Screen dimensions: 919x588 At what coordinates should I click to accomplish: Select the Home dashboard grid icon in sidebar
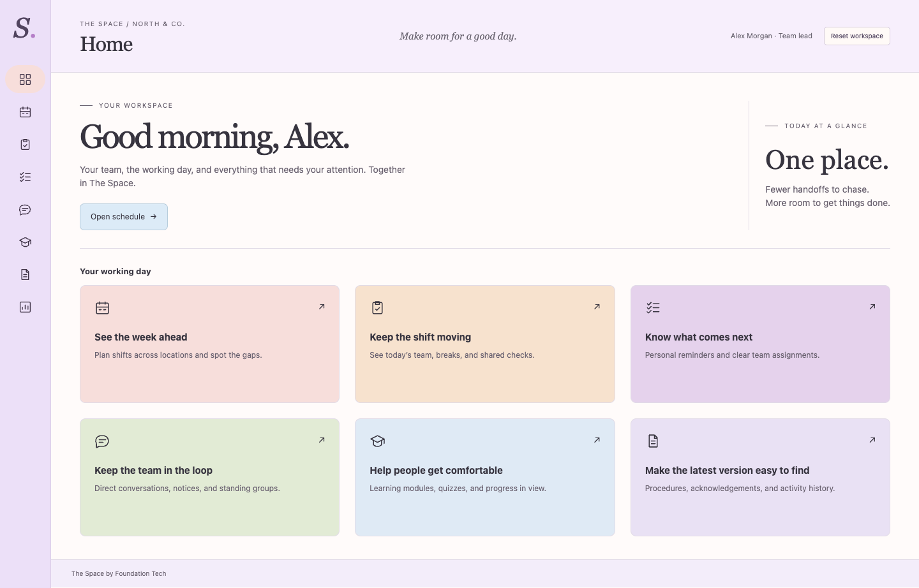(25, 79)
